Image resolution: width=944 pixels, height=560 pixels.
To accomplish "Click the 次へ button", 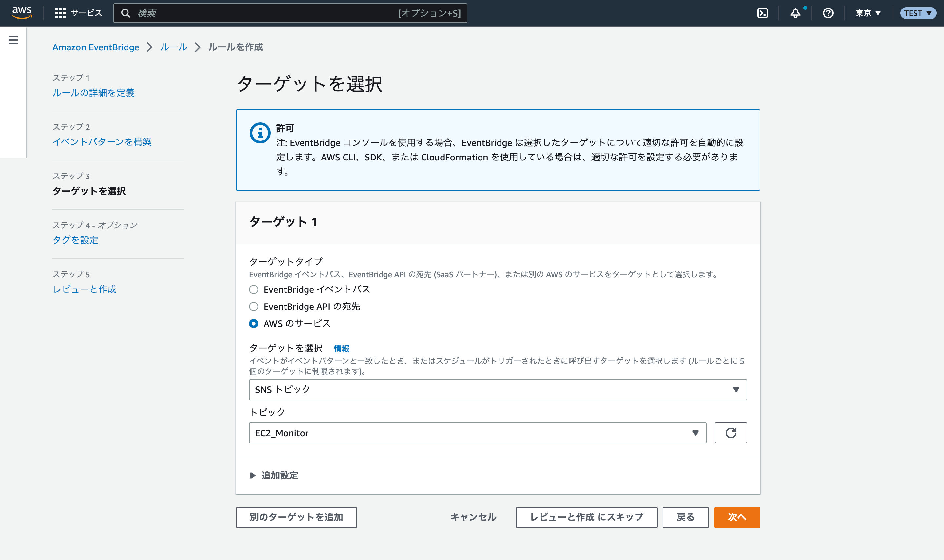I will tap(736, 517).
